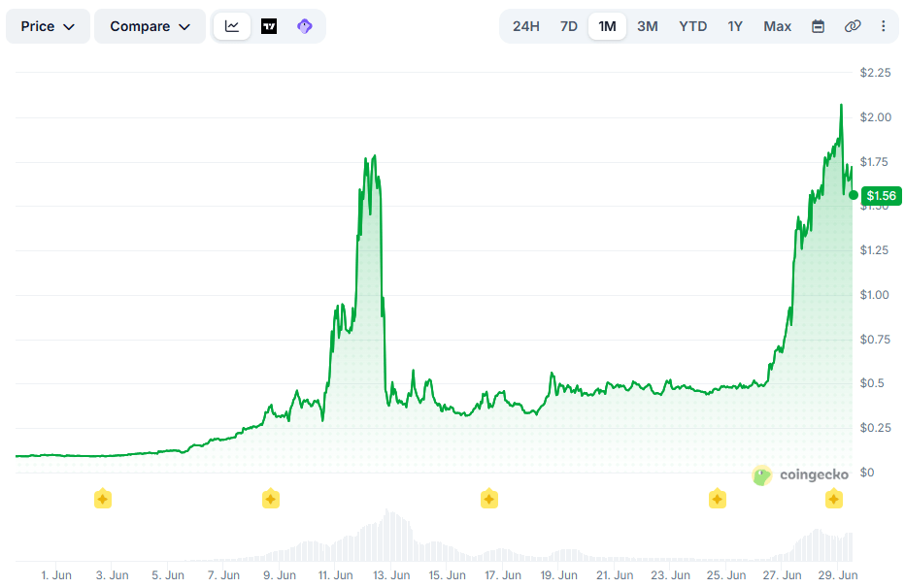The height and width of the screenshot is (588, 905).
Task: Open the TradingView chart icon
Action: (x=269, y=26)
